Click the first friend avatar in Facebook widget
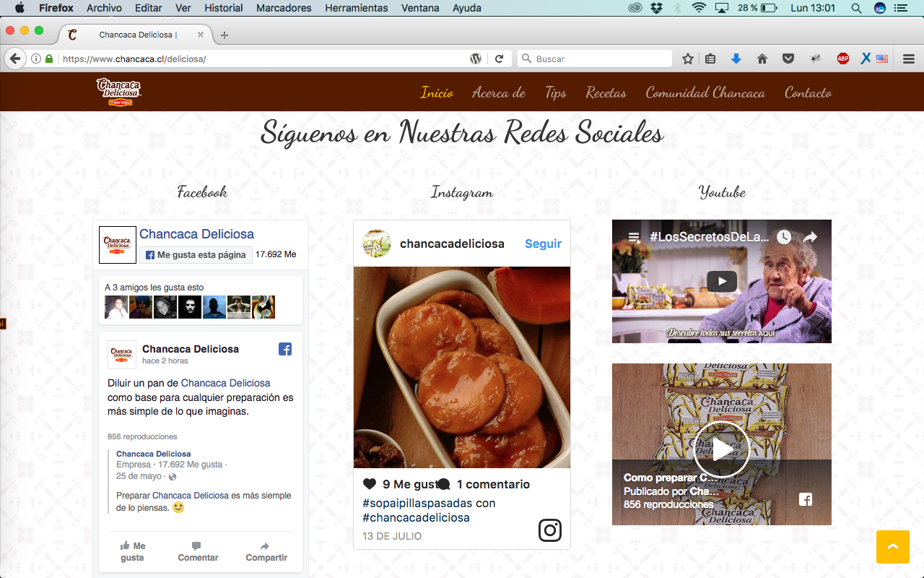The width and height of the screenshot is (924, 578). click(116, 307)
